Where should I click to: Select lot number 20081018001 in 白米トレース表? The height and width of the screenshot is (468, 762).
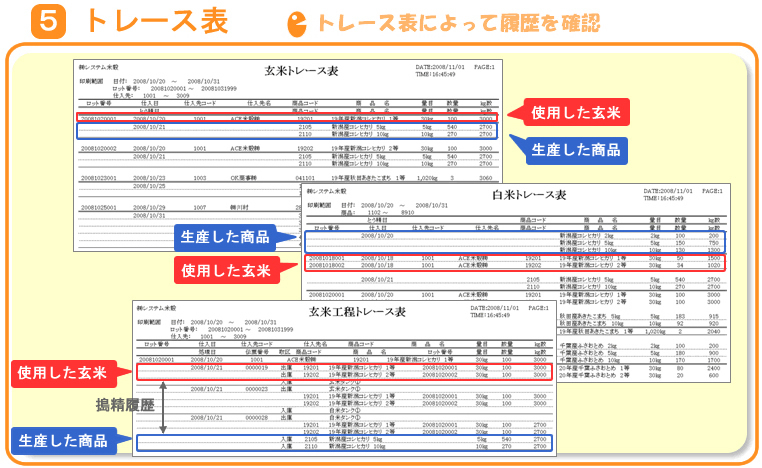tap(327, 259)
